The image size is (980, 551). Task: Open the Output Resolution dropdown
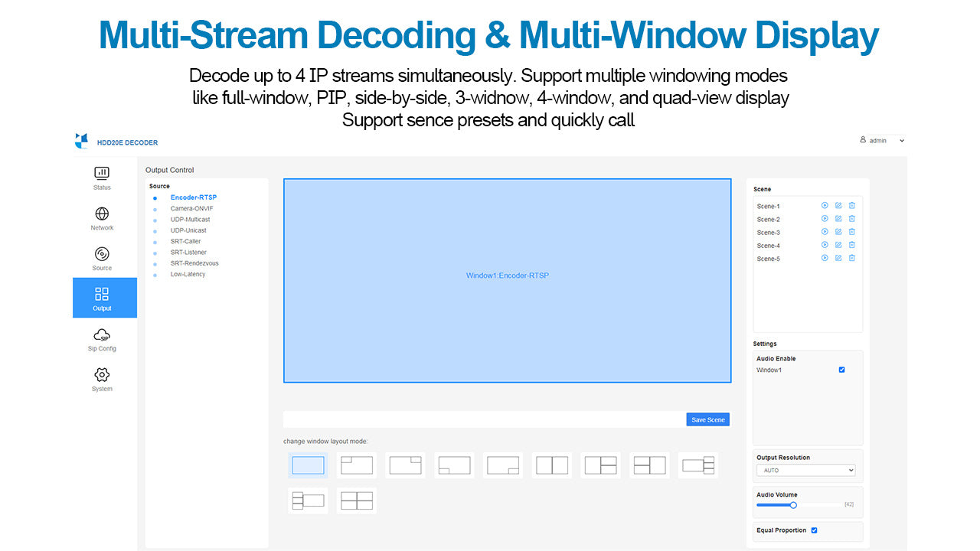pyautogui.click(x=805, y=471)
